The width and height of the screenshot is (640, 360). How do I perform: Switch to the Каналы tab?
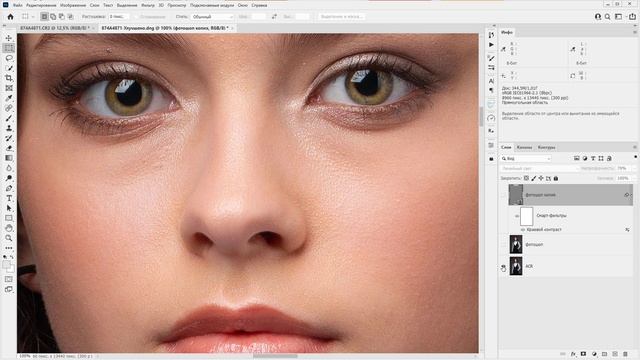(524, 147)
